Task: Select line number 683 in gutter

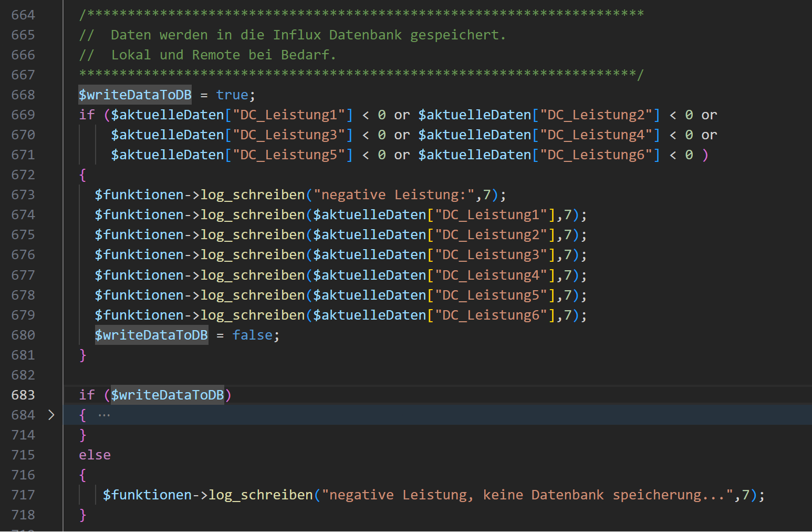Action: [x=23, y=395]
